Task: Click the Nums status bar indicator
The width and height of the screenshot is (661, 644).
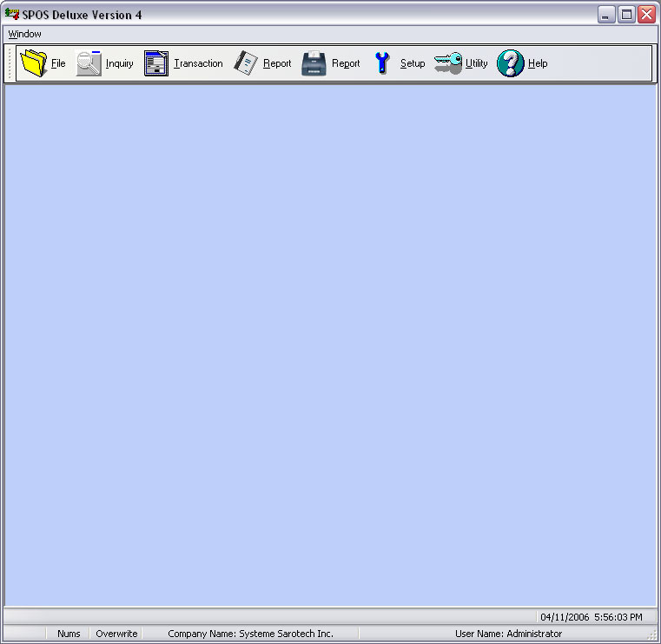Action: 69,634
